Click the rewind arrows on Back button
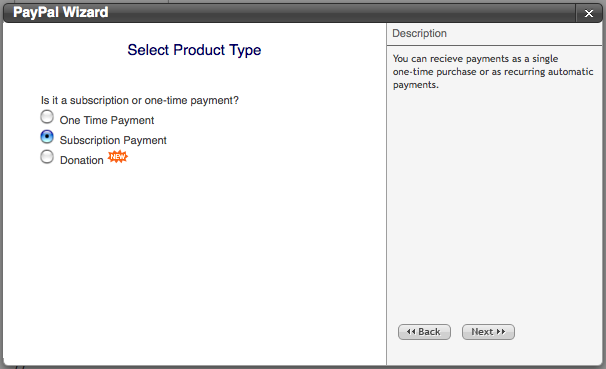This screenshot has height=369, width=606. 411,332
